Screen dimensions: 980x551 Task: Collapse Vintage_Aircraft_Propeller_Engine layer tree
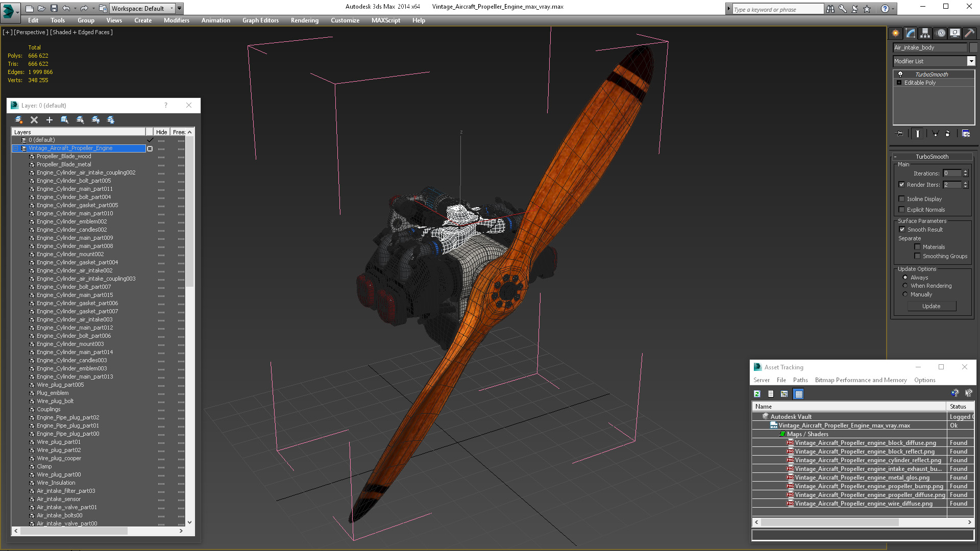[15, 148]
